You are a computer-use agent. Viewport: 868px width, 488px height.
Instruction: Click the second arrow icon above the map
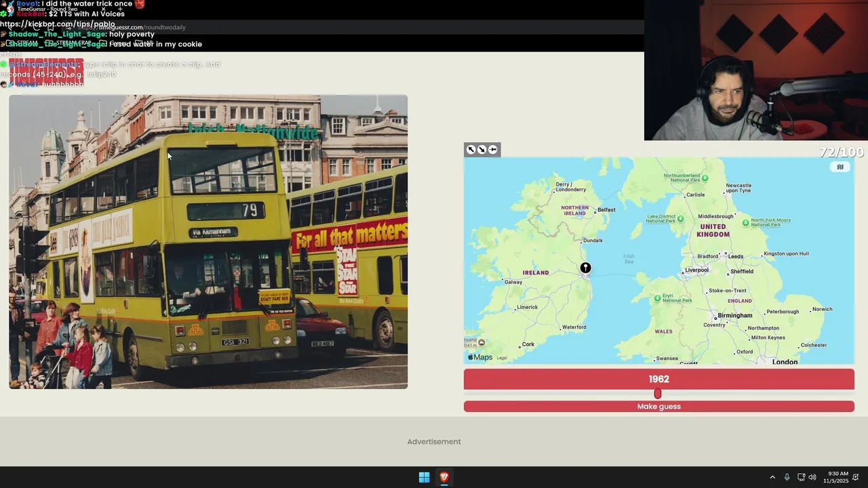[x=481, y=150]
